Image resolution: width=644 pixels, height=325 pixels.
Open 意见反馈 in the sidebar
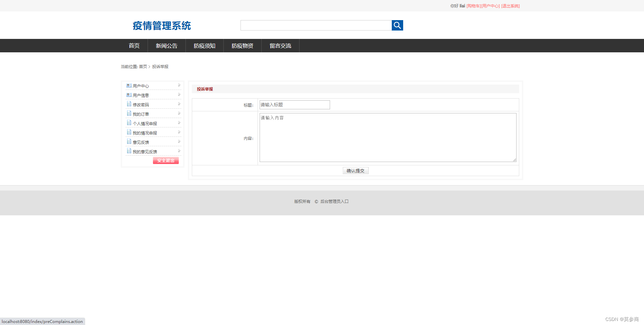tap(141, 143)
